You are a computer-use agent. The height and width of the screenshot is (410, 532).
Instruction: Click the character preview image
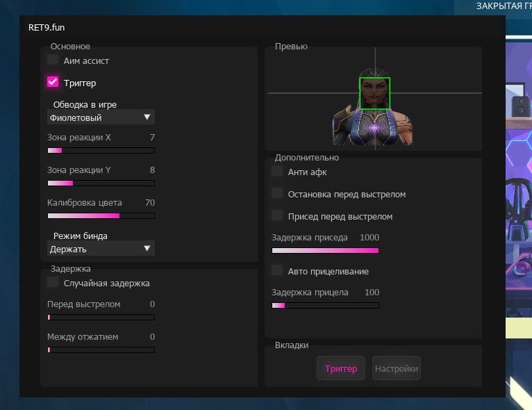pyautogui.click(x=373, y=106)
